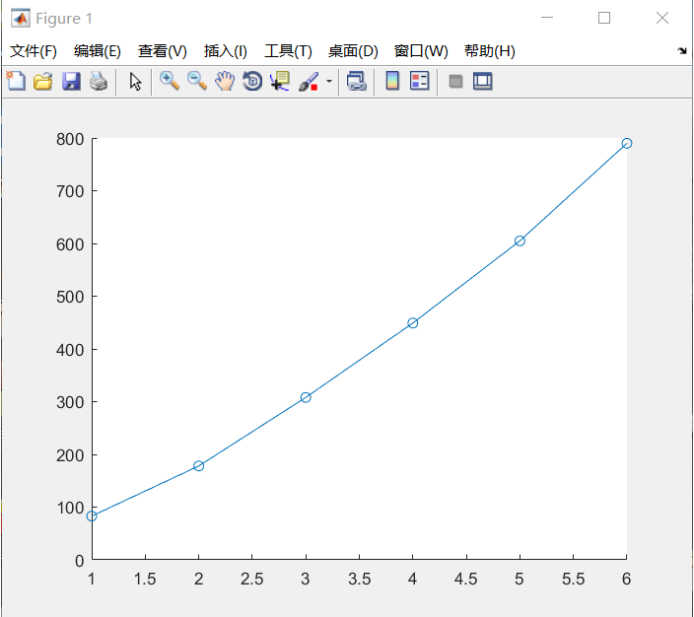This screenshot has height=617, width=694.
Task: Choose the Data Cursor tool
Action: tap(280, 81)
